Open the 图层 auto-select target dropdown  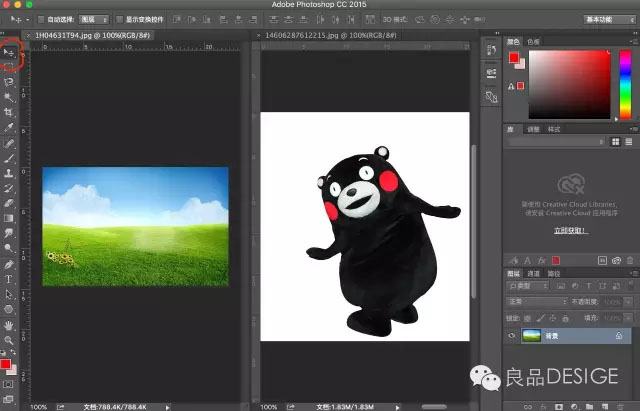coord(92,19)
